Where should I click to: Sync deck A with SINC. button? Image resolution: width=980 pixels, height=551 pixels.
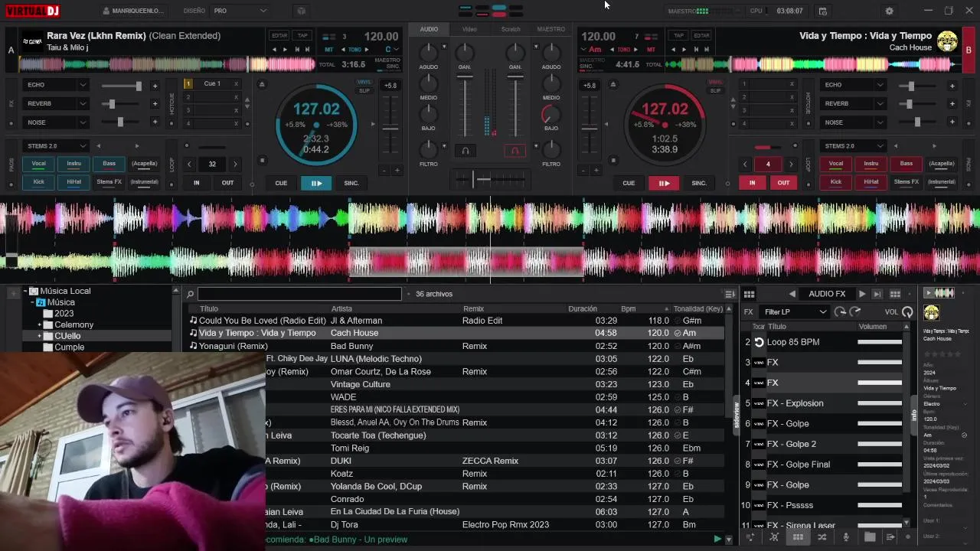[351, 183]
